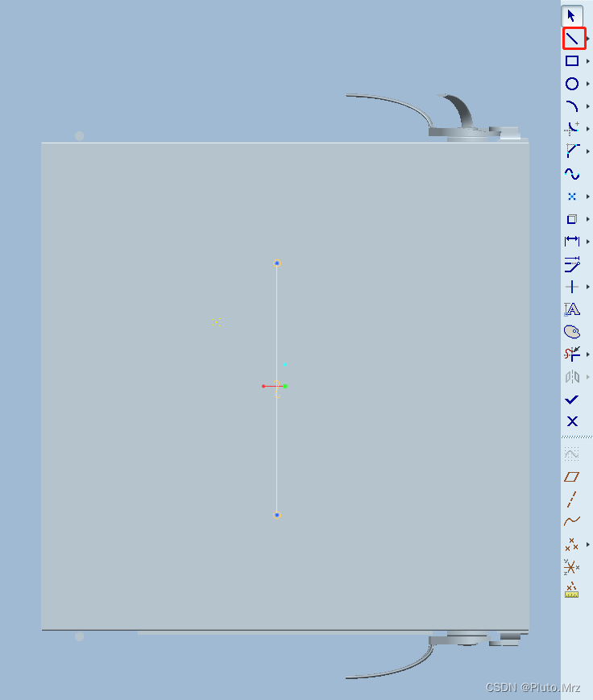Screen dimensions: 593x700
Task: Expand the Dimension tool flyout arrow
Action: click(x=588, y=242)
